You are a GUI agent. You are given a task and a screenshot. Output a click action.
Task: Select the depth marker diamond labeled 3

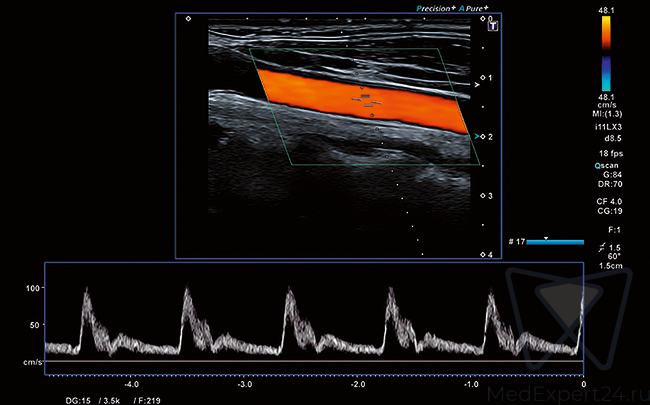coord(483,196)
